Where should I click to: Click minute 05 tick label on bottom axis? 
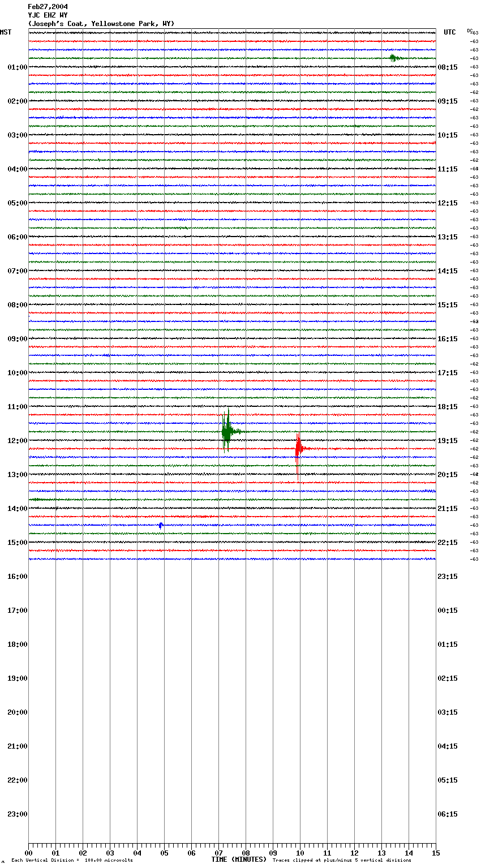[x=164, y=853]
